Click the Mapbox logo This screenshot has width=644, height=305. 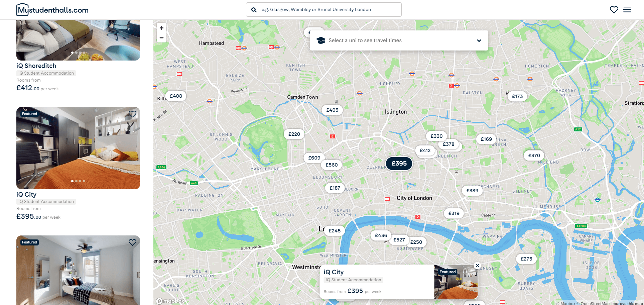(x=170, y=301)
